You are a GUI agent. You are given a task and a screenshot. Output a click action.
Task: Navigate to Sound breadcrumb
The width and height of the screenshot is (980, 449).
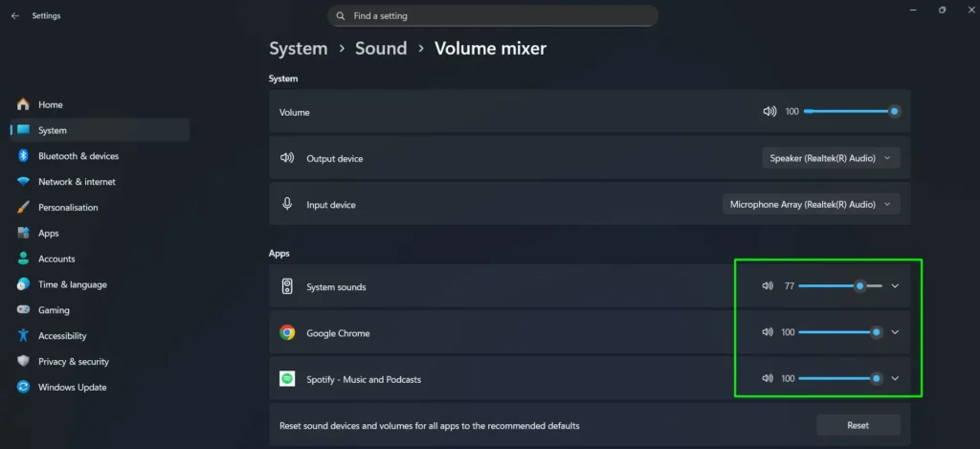point(381,48)
